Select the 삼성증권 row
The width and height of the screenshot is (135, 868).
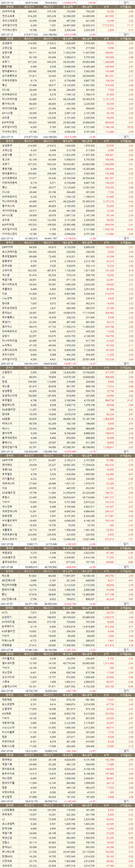pos(67,391)
